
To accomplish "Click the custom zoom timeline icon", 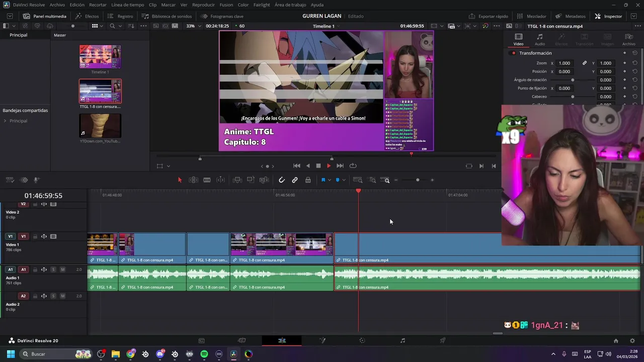I will pyautogui.click(x=385, y=180).
